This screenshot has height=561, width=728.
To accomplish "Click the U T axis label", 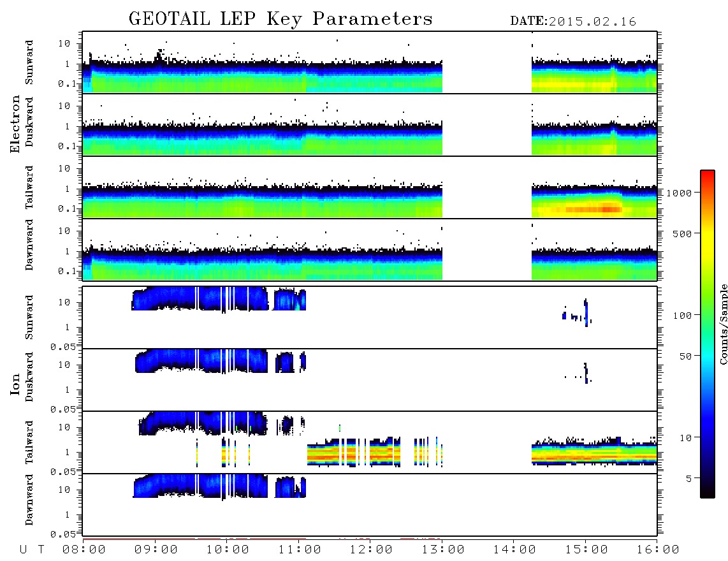I will (x=32, y=550).
